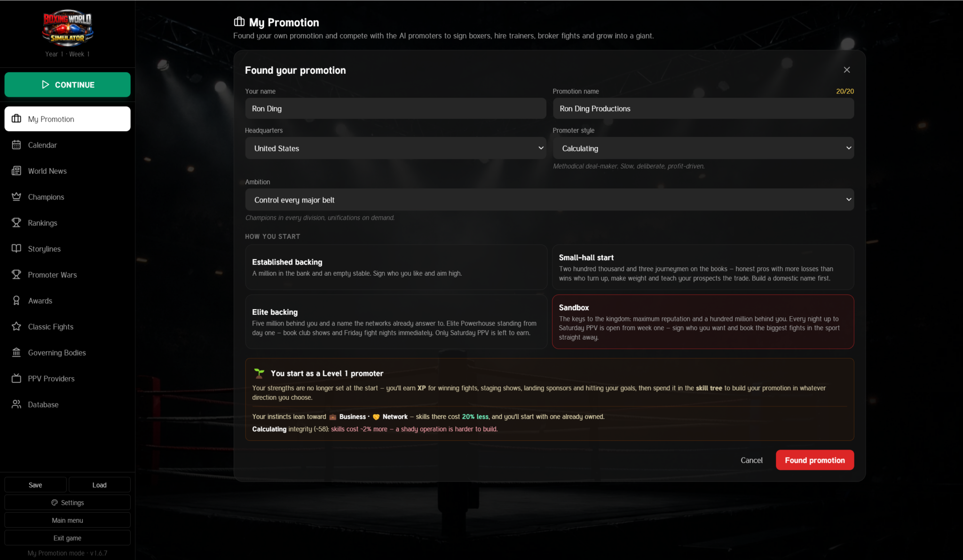The width and height of the screenshot is (963, 560).
Task: Open the Headquarters country dropdown
Action: 395,148
